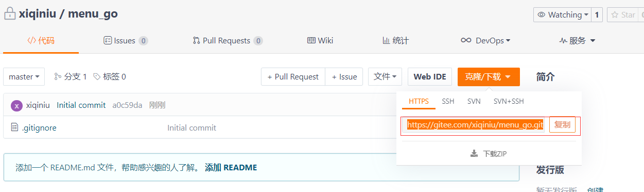Click the 发行版 heading
Viewport: 644px width, 192px height.
coord(550,170)
